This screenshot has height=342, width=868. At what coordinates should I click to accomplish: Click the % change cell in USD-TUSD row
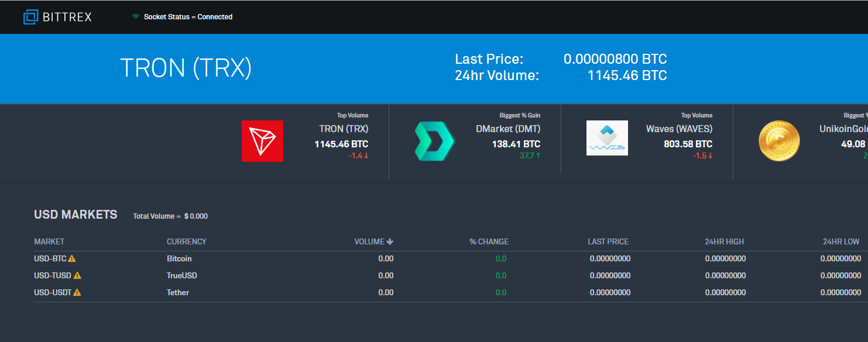(x=501, y=275)
